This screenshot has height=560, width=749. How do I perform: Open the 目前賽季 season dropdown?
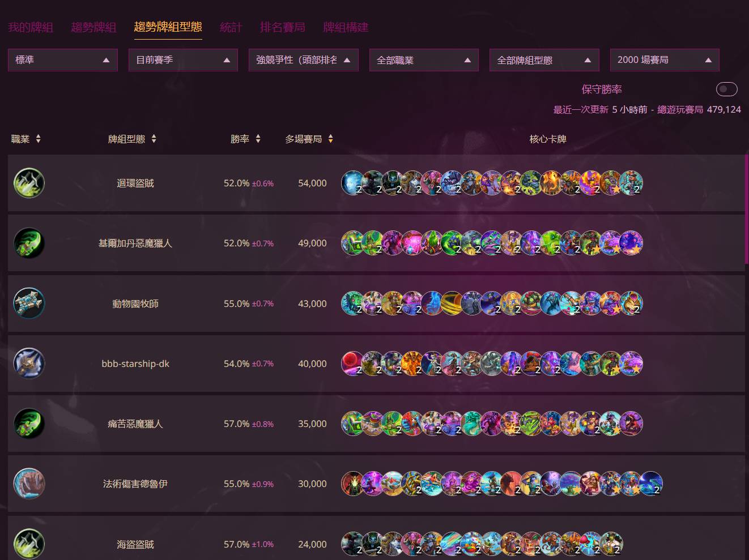(183, 60)
